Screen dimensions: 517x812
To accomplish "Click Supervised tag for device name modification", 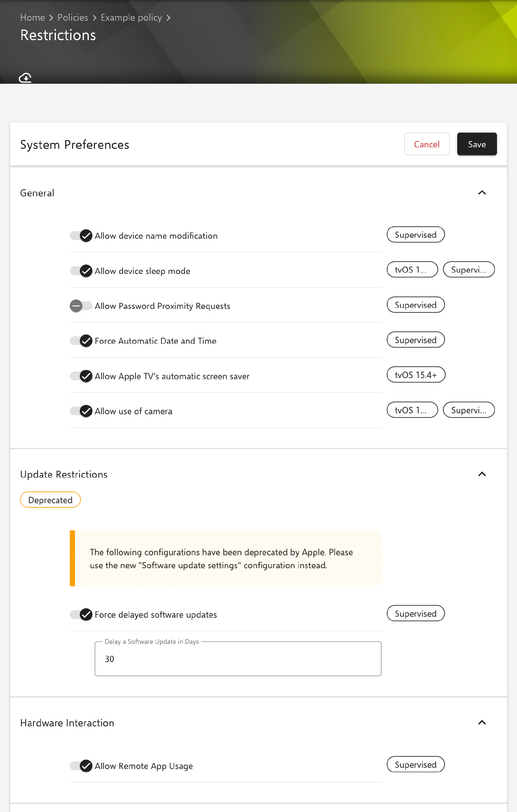I will tap(416, 235).
